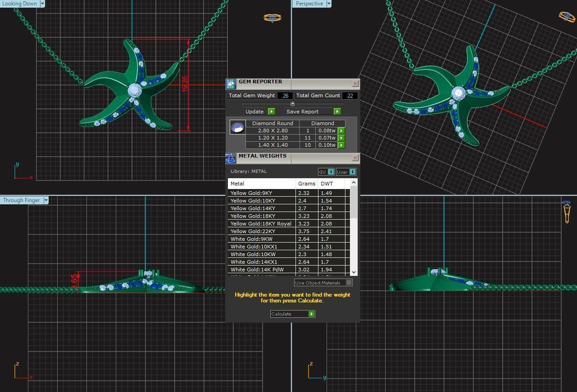
Task: Click the green arrow next to Save Report
Action: coord(337,112)
